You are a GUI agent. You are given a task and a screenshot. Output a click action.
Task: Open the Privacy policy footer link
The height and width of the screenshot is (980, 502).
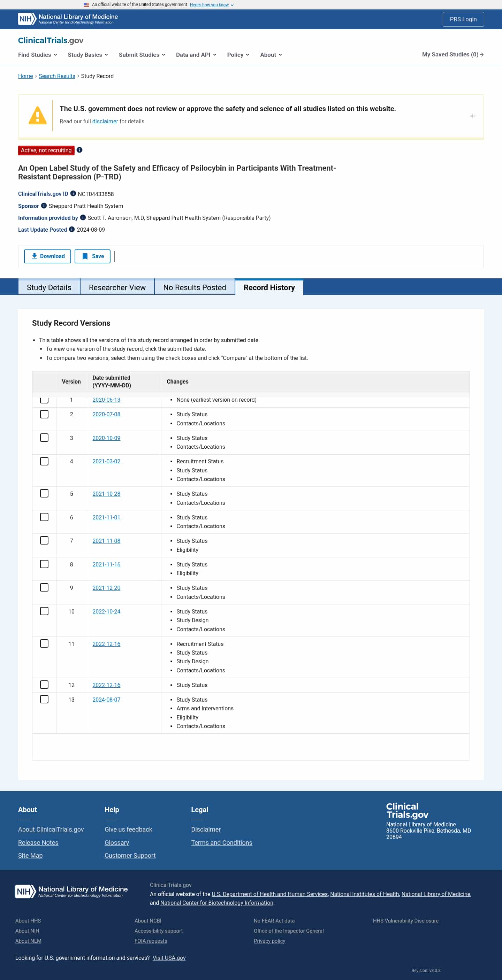tap(269, 940)
